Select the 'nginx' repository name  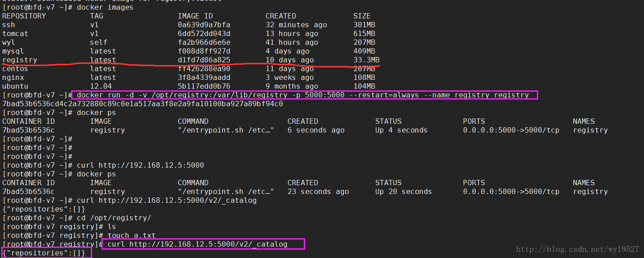point(13,77)
